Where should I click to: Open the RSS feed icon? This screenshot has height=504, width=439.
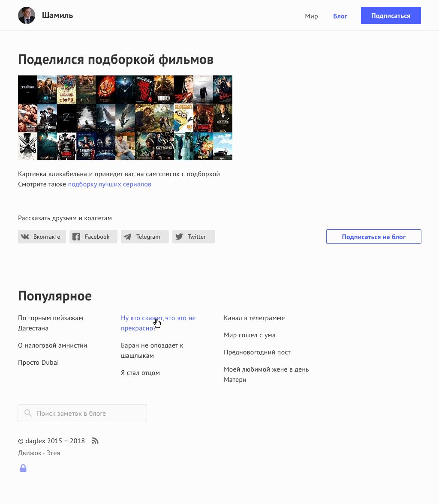[95, 441]
